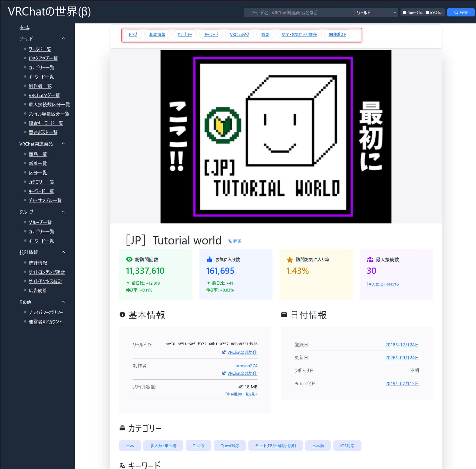Focus the world name search field
Viewport: 476px width, 469px height.
click(299, 13)
